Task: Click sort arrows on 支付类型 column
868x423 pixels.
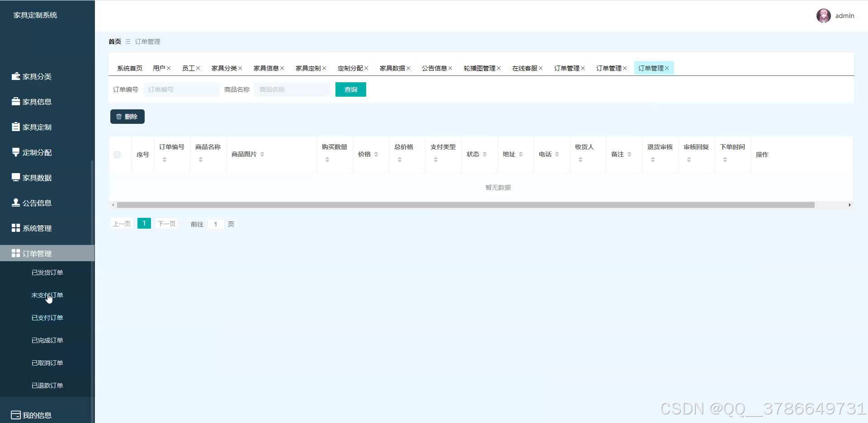Action: (x=436, y=160)
